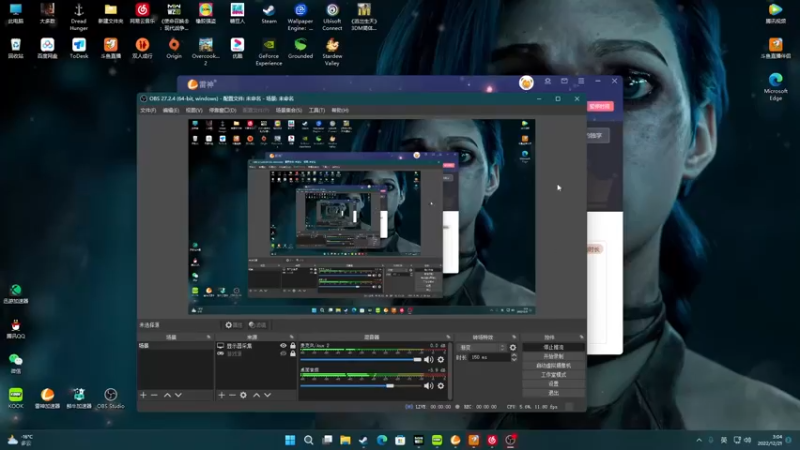The height and width of the screenshot is (450, 800).
Task: Open the 文件(F) menu in OBS
Action: coord(148,110)
